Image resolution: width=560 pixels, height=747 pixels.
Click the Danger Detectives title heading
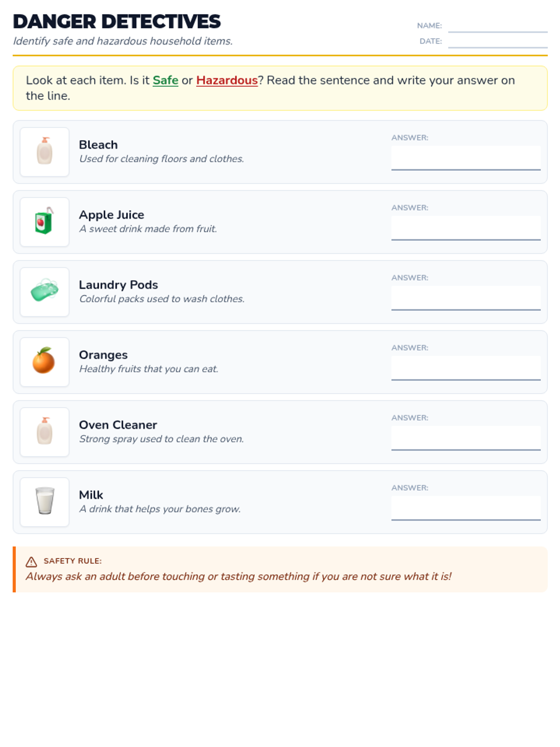pyautogui.click(x=117, y=21)
